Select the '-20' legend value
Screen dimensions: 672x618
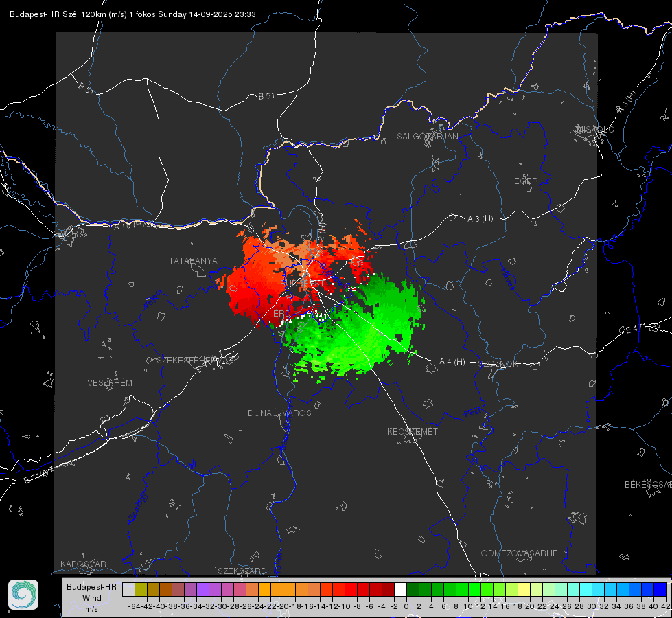click(x=283, y=606)
